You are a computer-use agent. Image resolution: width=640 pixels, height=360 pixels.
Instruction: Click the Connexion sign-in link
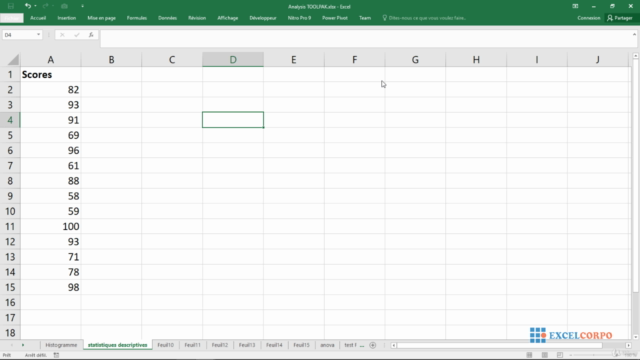589,18
